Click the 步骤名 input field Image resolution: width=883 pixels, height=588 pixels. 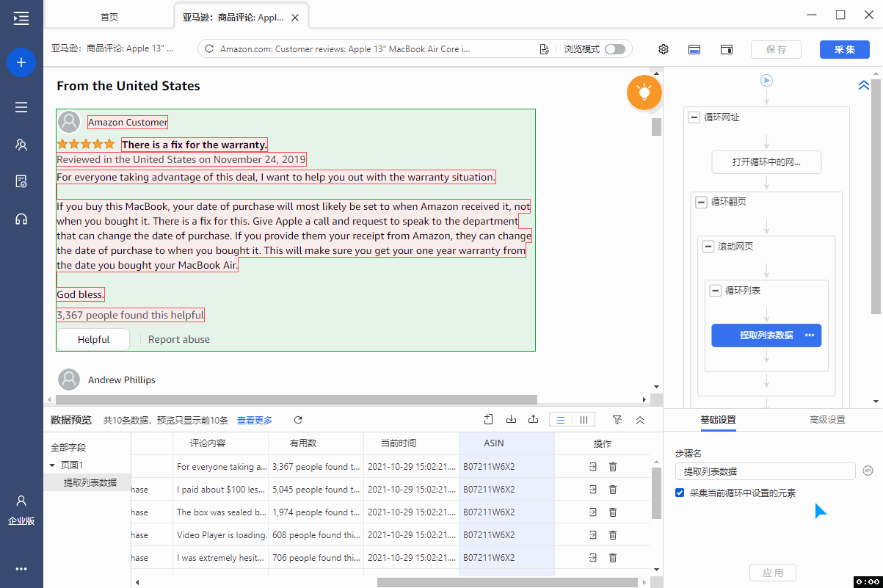point(766,471)
